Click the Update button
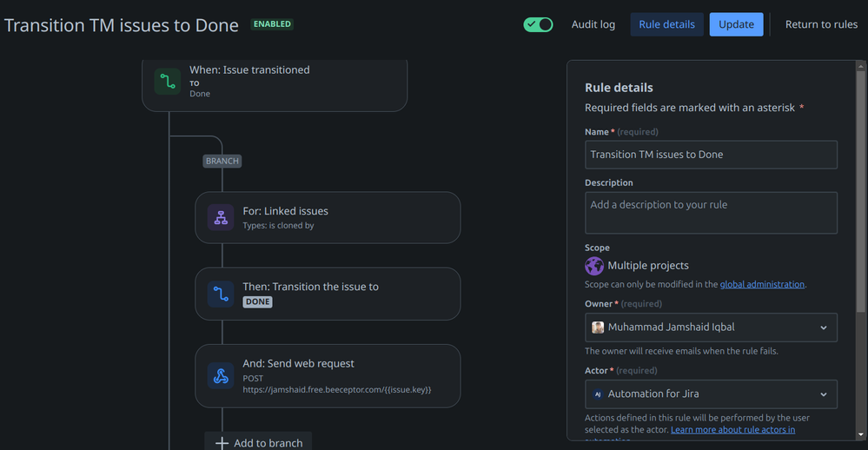The width and height of the screenshot is (868, 450). pos(736,24)
